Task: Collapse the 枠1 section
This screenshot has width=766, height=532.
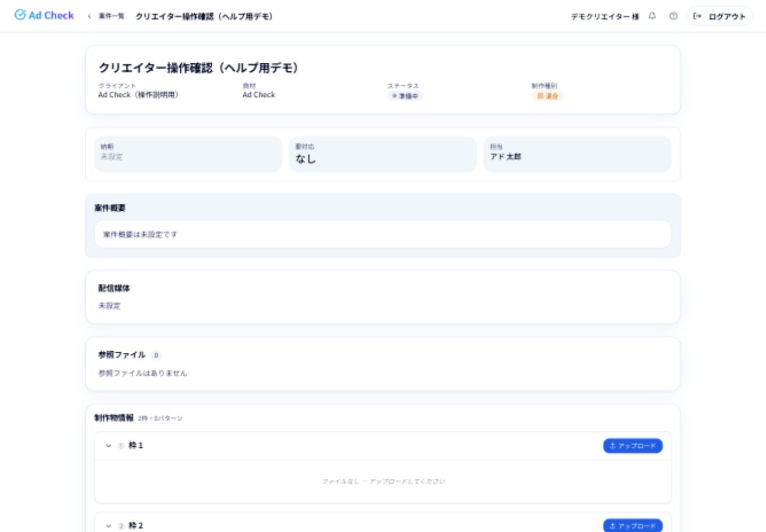Action: point(109,446)
